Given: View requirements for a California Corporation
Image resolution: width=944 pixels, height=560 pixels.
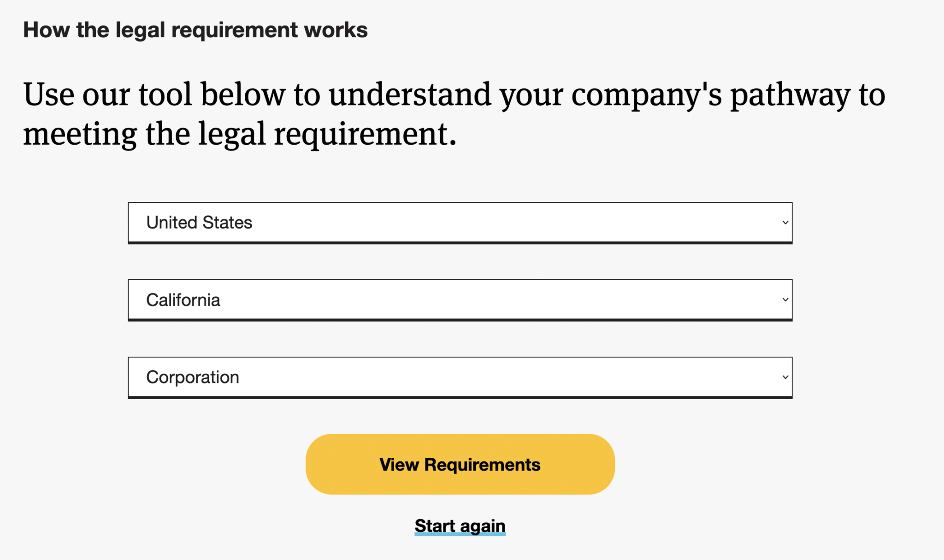Looking at the screenshot, I should click(460, 464).
